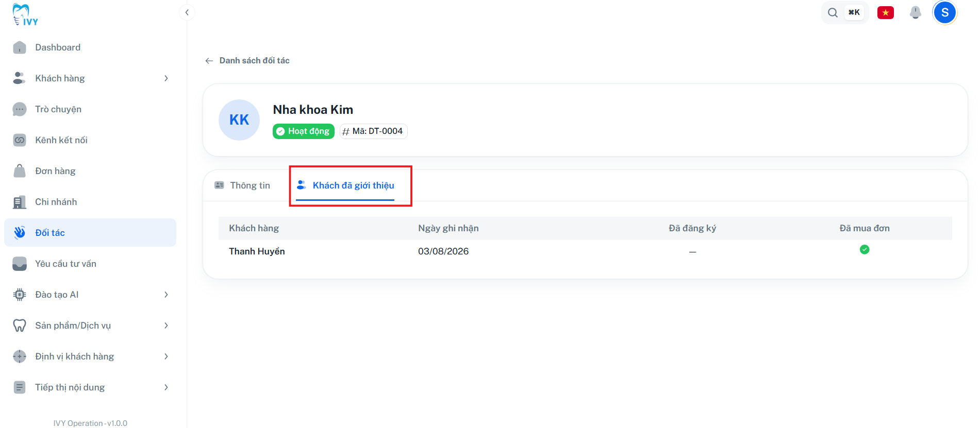Switch to the Thông tin tab
Viewport: 980px width, 428px height.
[242, 185]
